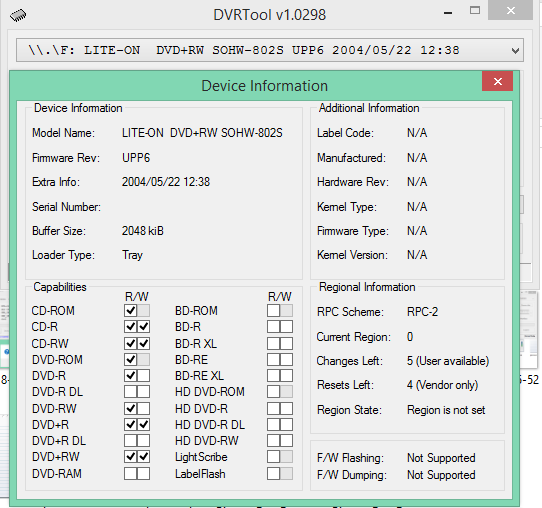
Task: Toggle DVD-R write checkbox
Action: tap(143, 376)
